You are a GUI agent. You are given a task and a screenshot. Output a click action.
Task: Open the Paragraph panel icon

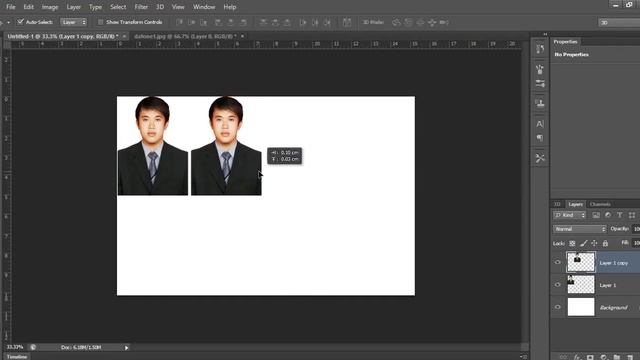click(x=540, y=138)
